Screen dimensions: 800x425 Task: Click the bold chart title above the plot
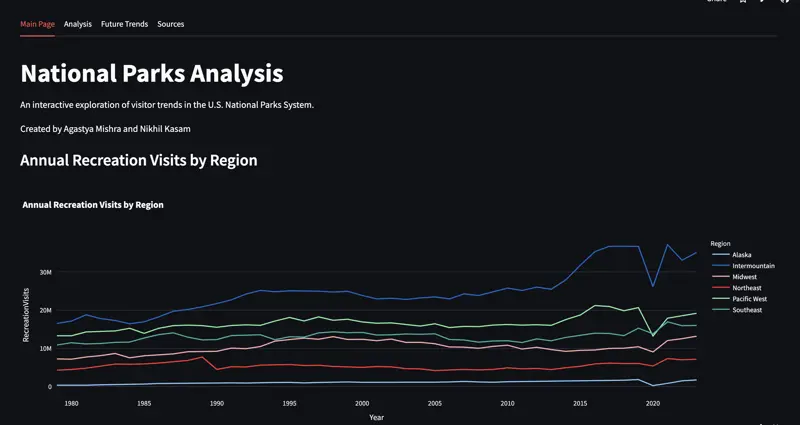pos(93,204)
